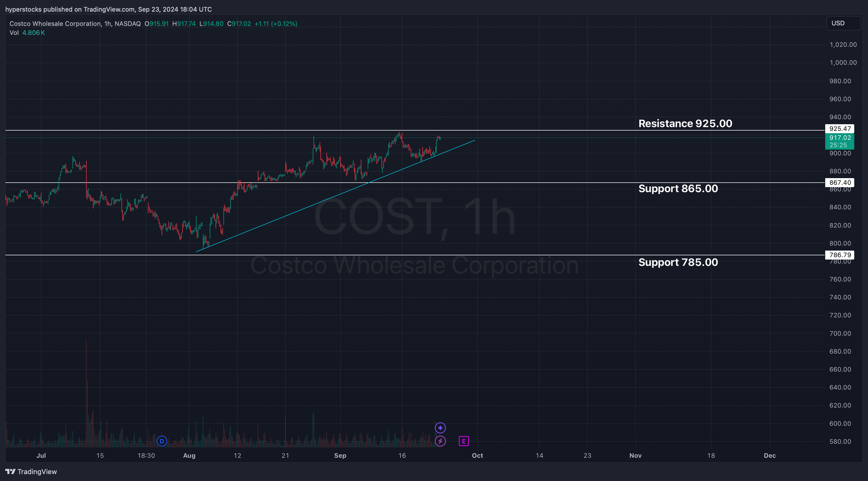Select the 'Resistance 925.00' text annotation
The height and width of the screenshot is (481, 868).
tap(685, 123)
